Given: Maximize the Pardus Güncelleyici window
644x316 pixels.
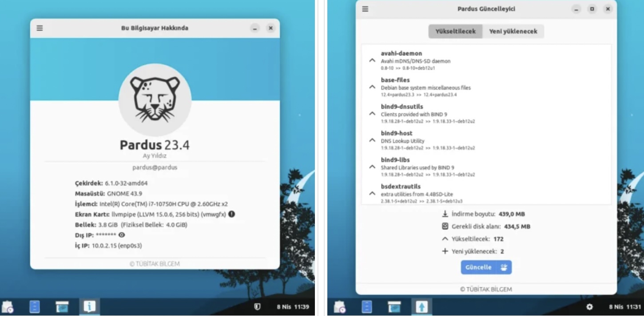Looking at the screenshot, I should coord(592,9).
